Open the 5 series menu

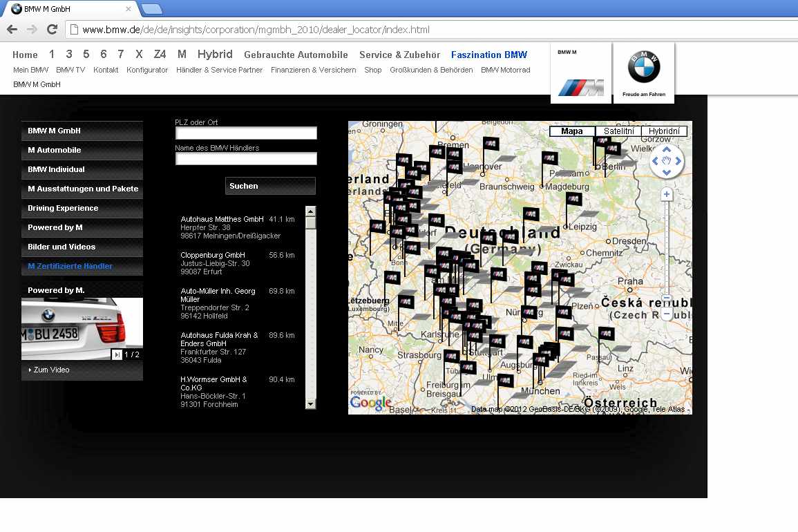(86, 54)
